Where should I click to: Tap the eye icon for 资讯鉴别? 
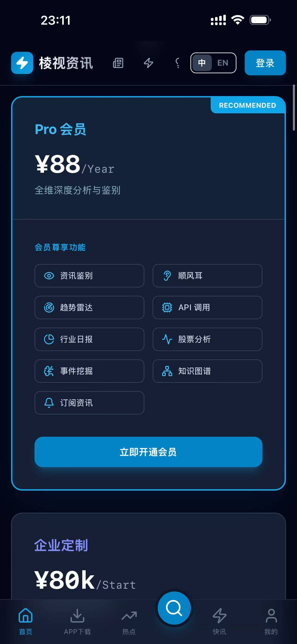click(49, 276)
